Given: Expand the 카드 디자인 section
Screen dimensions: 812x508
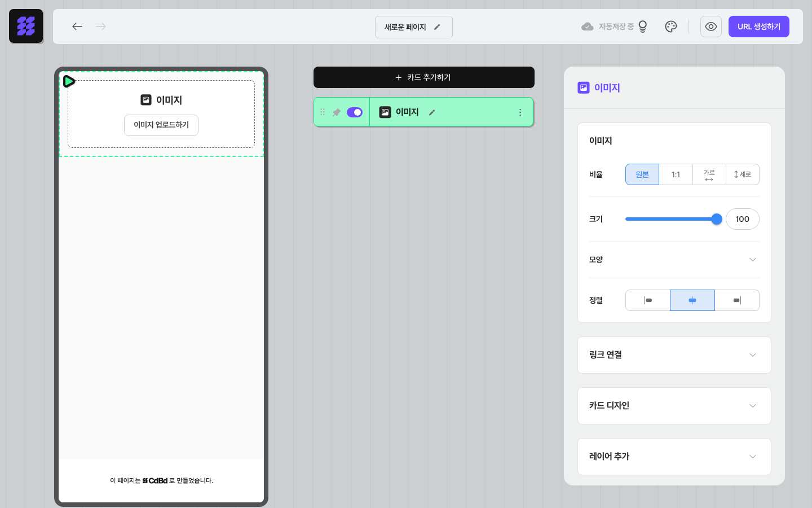Looking at the screenshot, I should 674,406.
